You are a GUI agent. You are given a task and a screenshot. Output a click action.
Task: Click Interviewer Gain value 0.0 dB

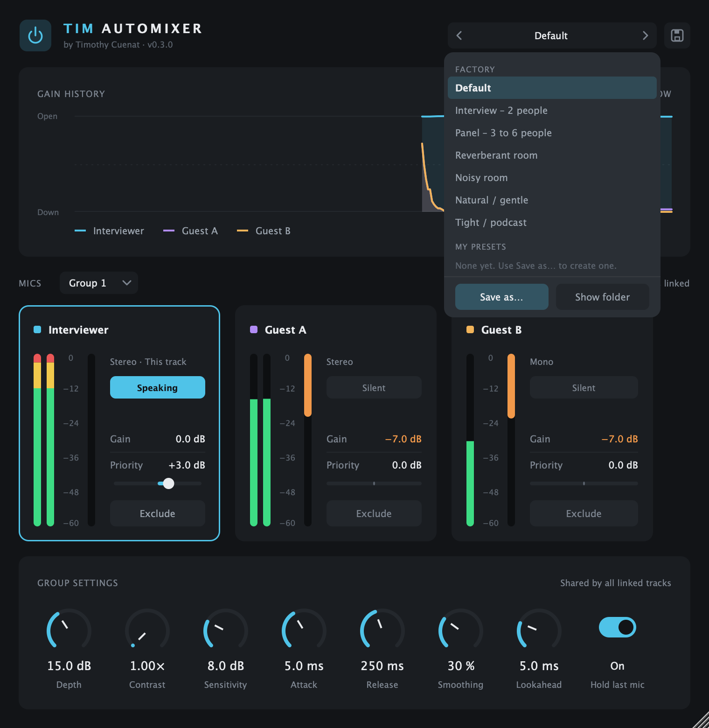tap(190, 439)
